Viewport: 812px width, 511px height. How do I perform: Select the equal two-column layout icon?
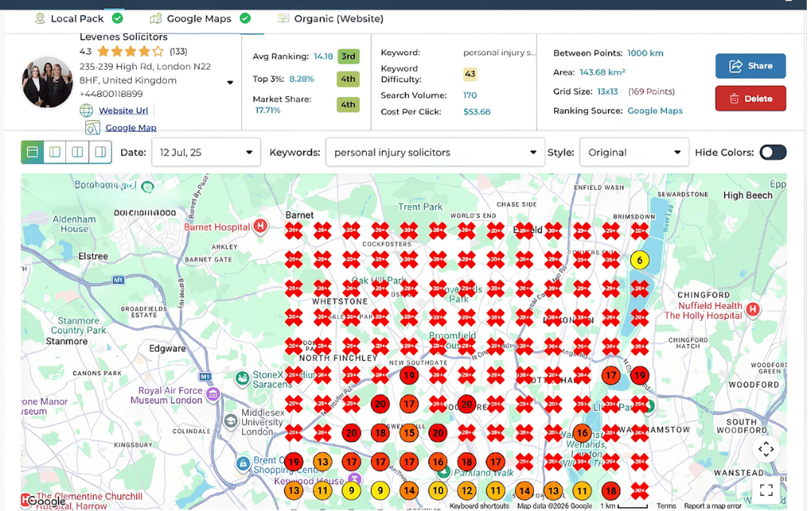pos(77,153)
